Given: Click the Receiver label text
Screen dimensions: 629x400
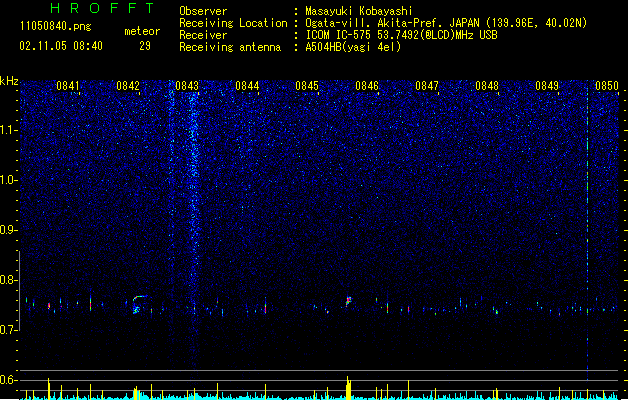Looking at the screenshot, I should pyautogui.click(x=203, y=35).
